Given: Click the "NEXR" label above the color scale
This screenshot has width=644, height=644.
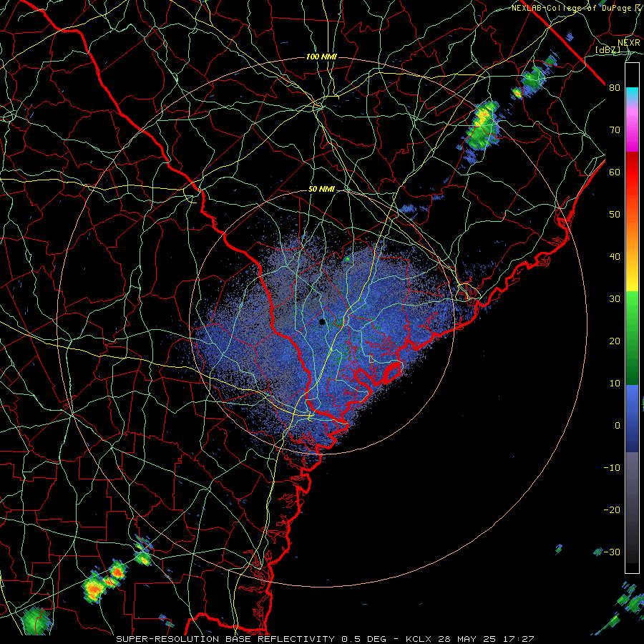Looking at the screenshot, I should (629, 43).
